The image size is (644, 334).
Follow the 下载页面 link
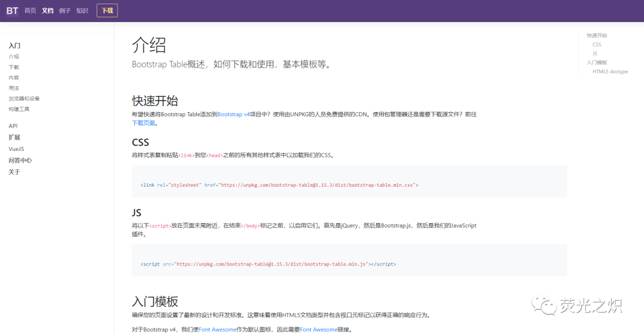pyautogui.click(x=143, y=123)
